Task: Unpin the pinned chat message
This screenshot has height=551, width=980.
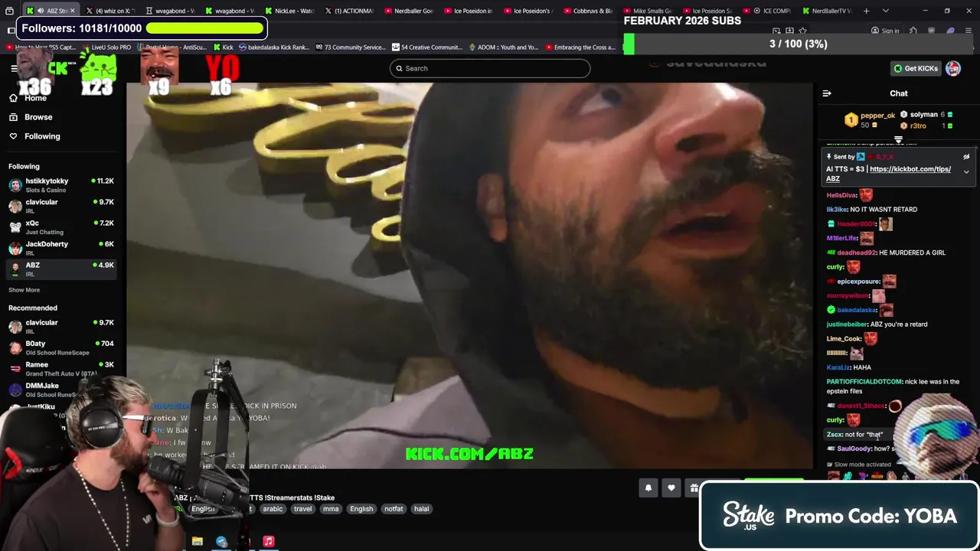Action: pyautogui.click(x=966, y=157)
